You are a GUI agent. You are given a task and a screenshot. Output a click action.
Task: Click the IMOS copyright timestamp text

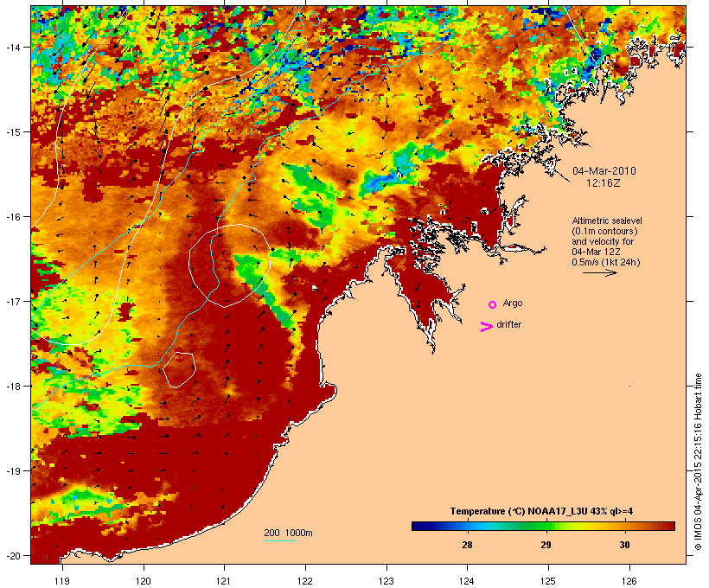click(698, 462)
